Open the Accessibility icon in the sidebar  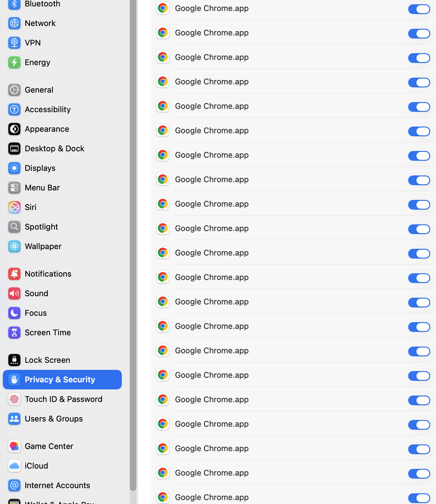click(14, 109)
